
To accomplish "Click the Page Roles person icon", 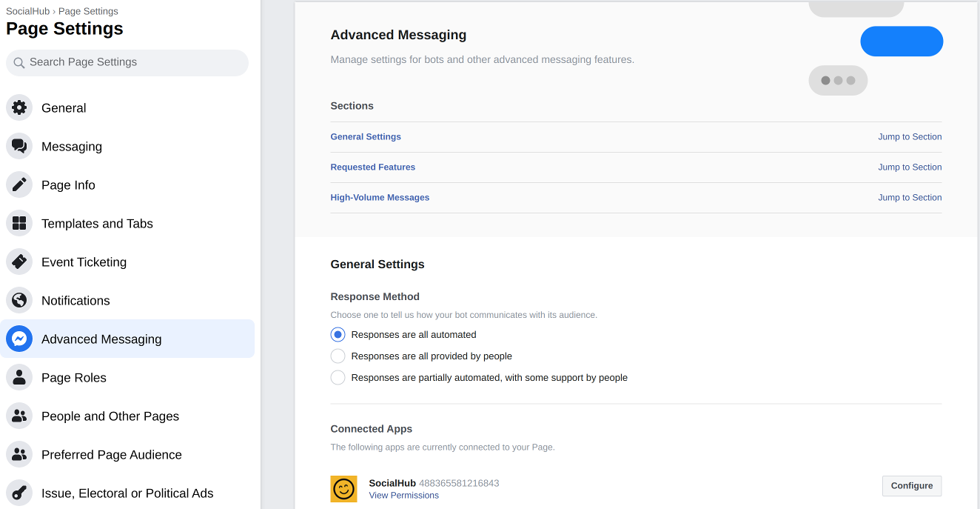I will coord(19,377).
